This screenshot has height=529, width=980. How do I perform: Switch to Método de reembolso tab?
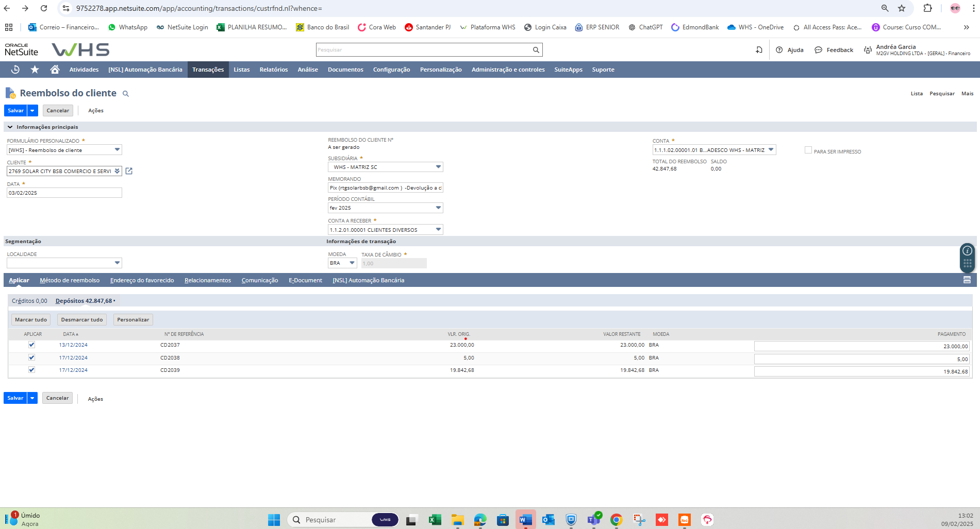click(70, 280)
